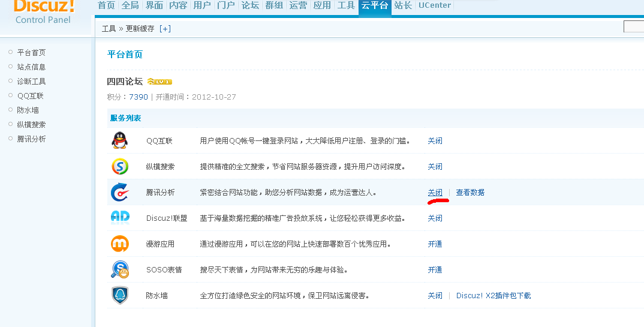Open the 界面 top menu
The width and height of the screenshot is (644, 327).
coord(154,5)
